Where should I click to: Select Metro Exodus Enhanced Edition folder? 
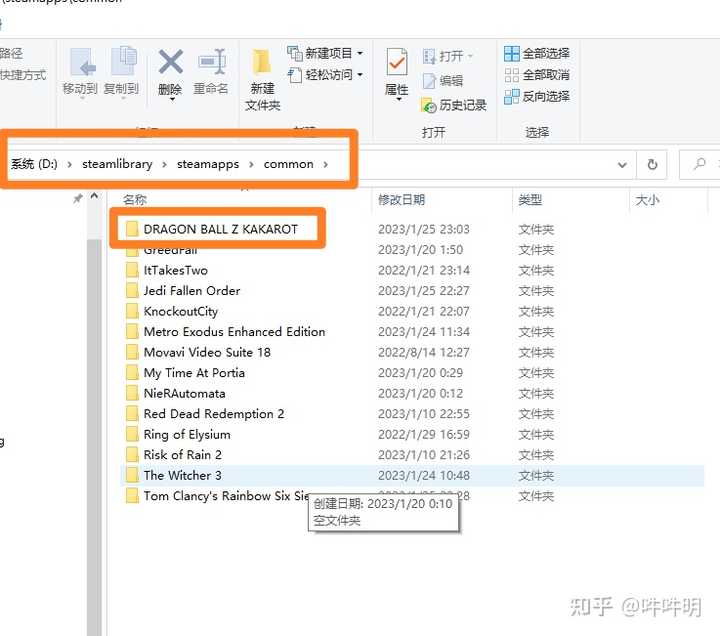tap(234, 332)
